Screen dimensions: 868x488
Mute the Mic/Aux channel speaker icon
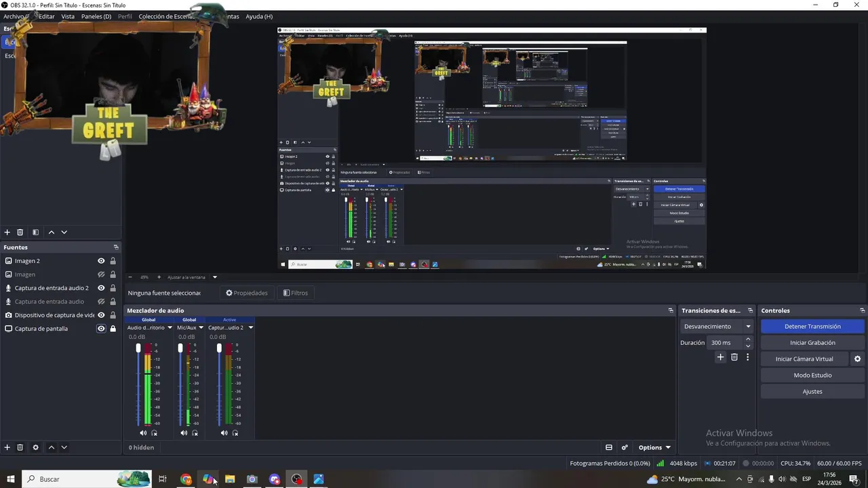pos(184,432)
